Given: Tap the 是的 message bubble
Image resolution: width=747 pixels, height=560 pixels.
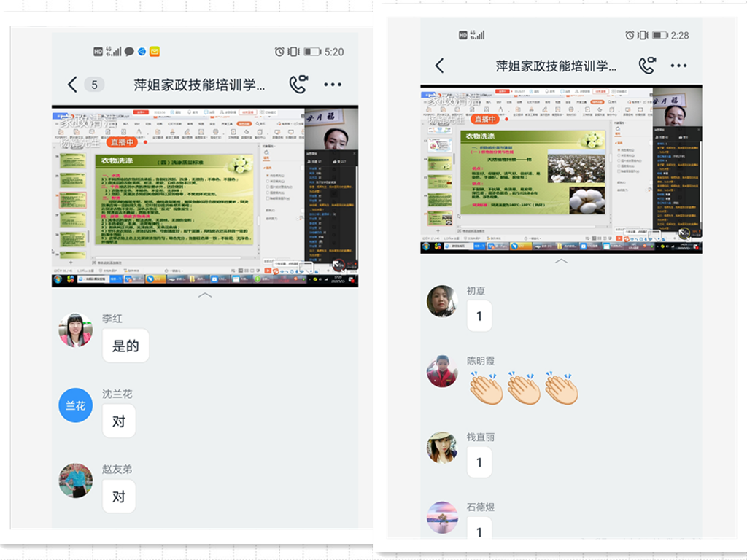Looking at the screenshot, I should point(125,346).
